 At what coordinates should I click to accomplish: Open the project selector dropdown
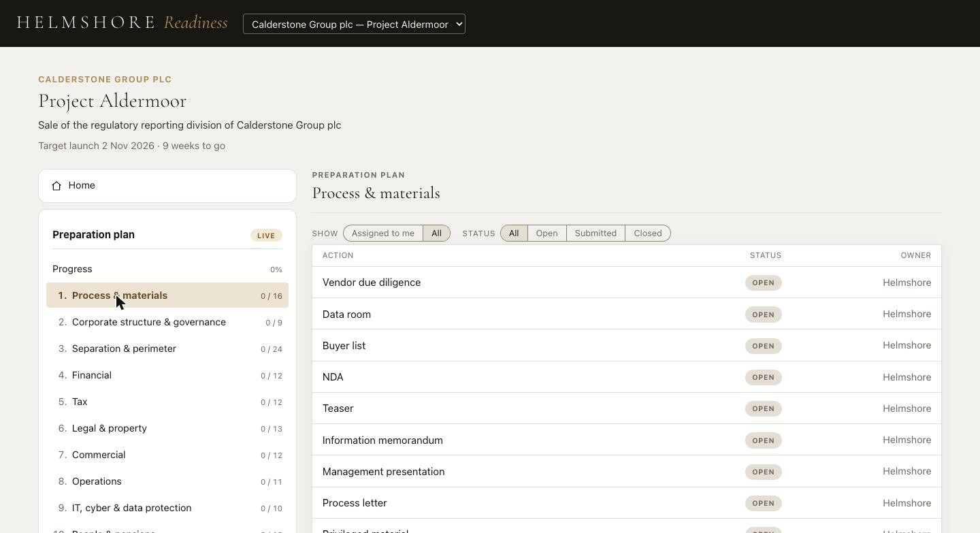[354, 24]
